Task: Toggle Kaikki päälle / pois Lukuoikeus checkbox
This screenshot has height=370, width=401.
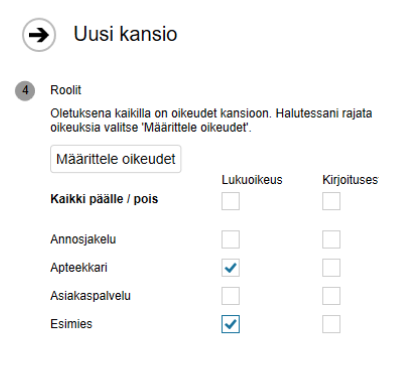Action: 230,201
